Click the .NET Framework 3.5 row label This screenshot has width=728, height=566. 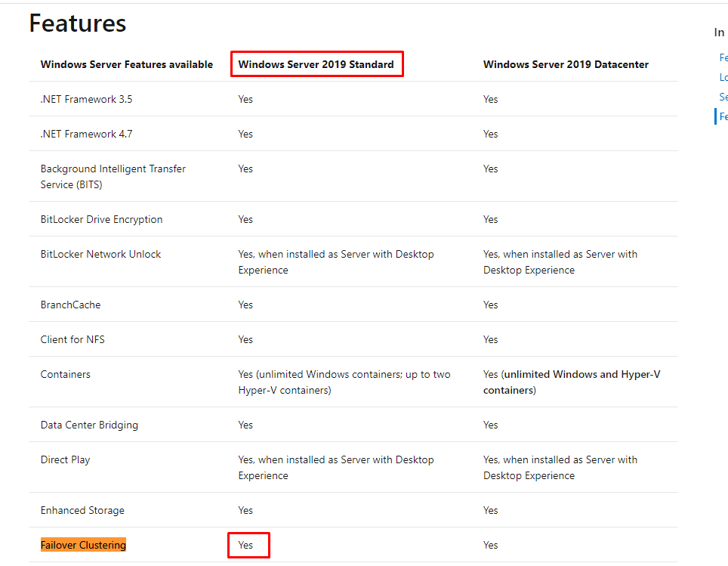86,99
